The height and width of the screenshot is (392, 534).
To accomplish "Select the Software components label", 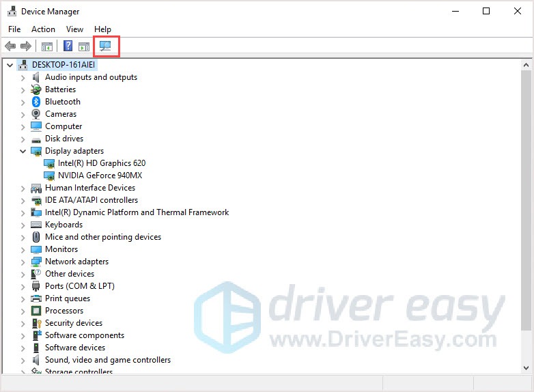I will point(85,335).
